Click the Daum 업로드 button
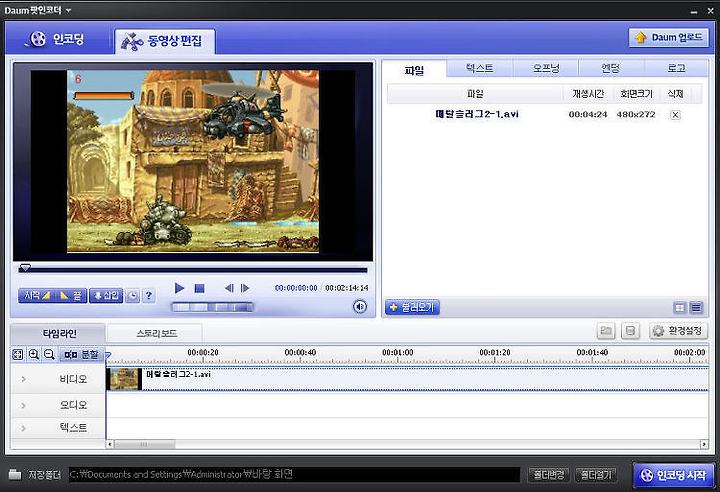 click(669, 38)
